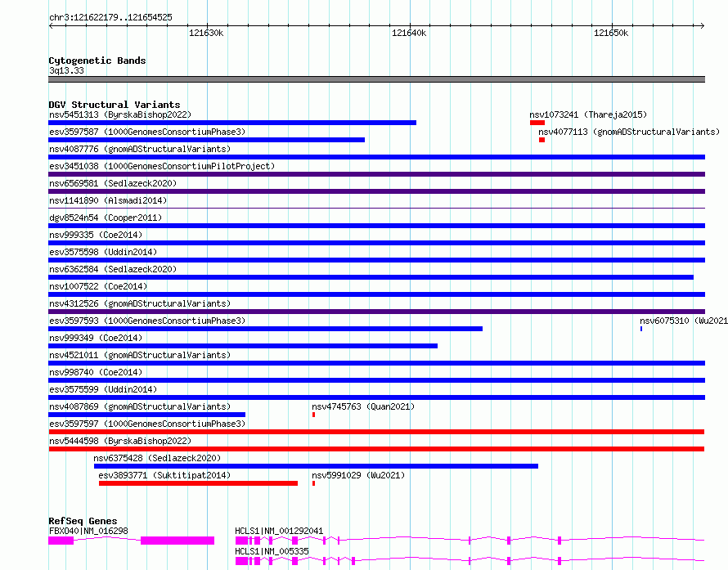Image resolution: width=728 pixels, height=570 pixels.
Task: Click nsv1007522 (Coe2014) variant label
Action: 98,286
